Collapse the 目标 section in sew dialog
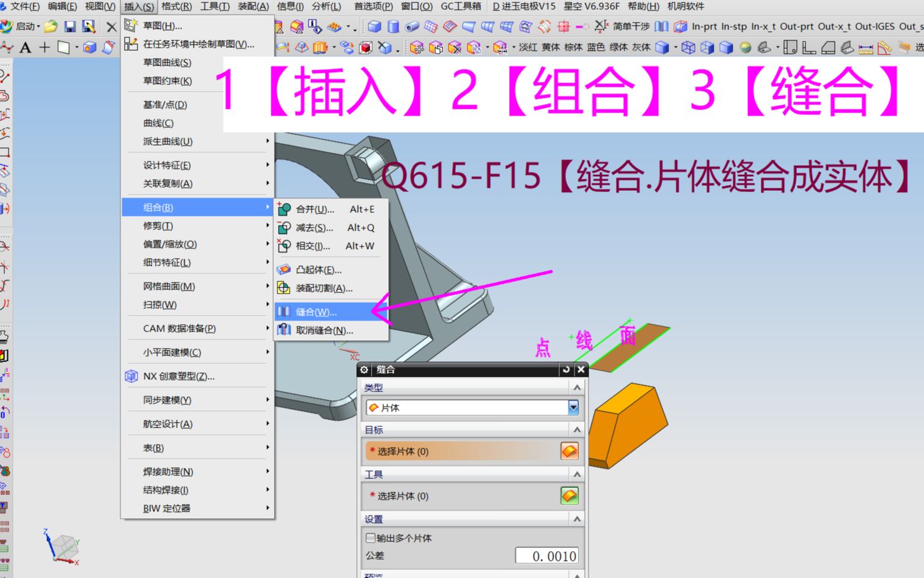924x578 pixels. point(576,429)
